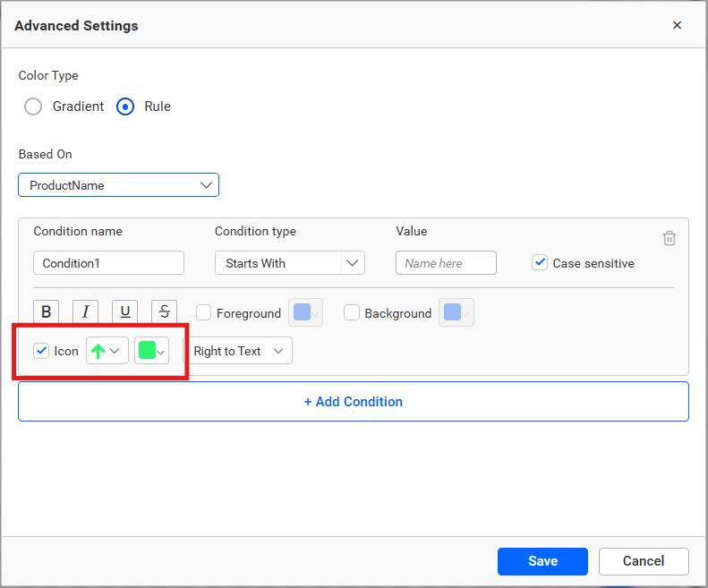The height and width of the screenshot is (588, 708).
Task: Delete Condition1 using the trash icon
Action: click(670, 238)
